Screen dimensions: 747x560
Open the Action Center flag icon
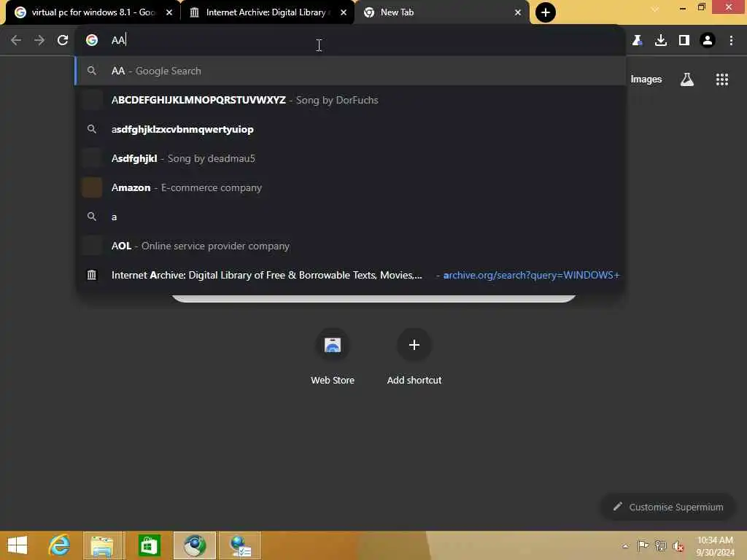pos(643,545)
